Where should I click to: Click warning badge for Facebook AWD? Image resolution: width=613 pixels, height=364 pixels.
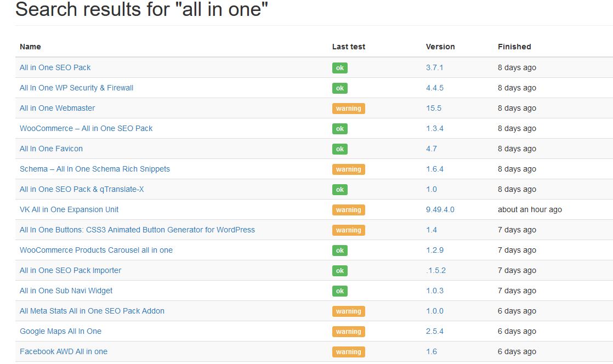click(x=348, y=352)
